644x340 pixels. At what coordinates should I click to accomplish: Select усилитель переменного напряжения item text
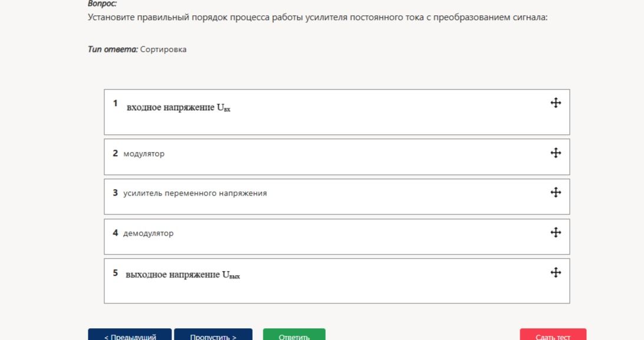tap(195, 193)
